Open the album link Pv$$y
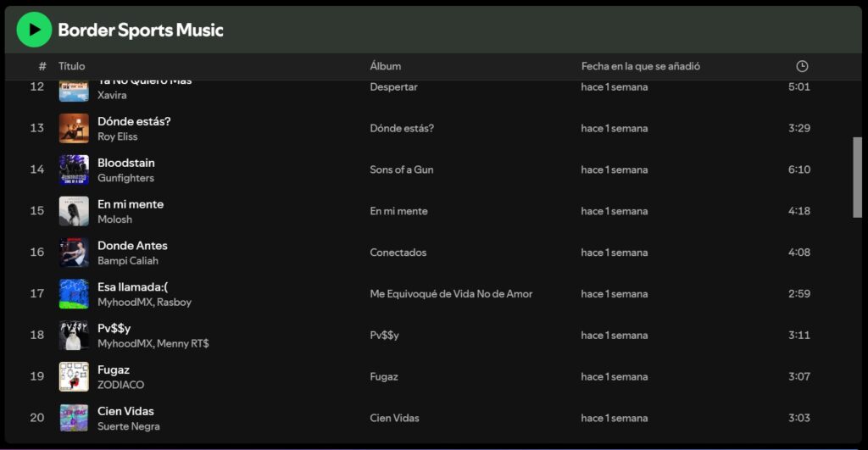 click(x=384, y=336)
